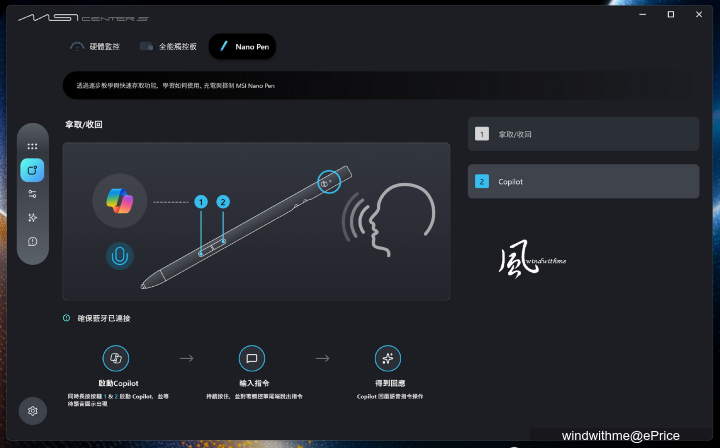Open the settings gear in the bottom left
Image resolution: width=720 pixels, height=448 pixels.
[33, 411]
